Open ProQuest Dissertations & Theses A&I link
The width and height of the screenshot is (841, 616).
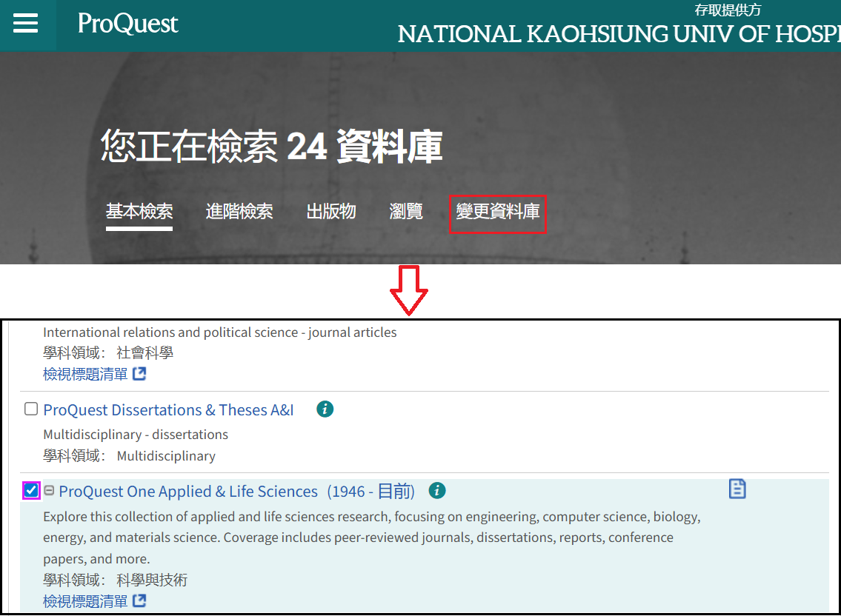point(168,409)
